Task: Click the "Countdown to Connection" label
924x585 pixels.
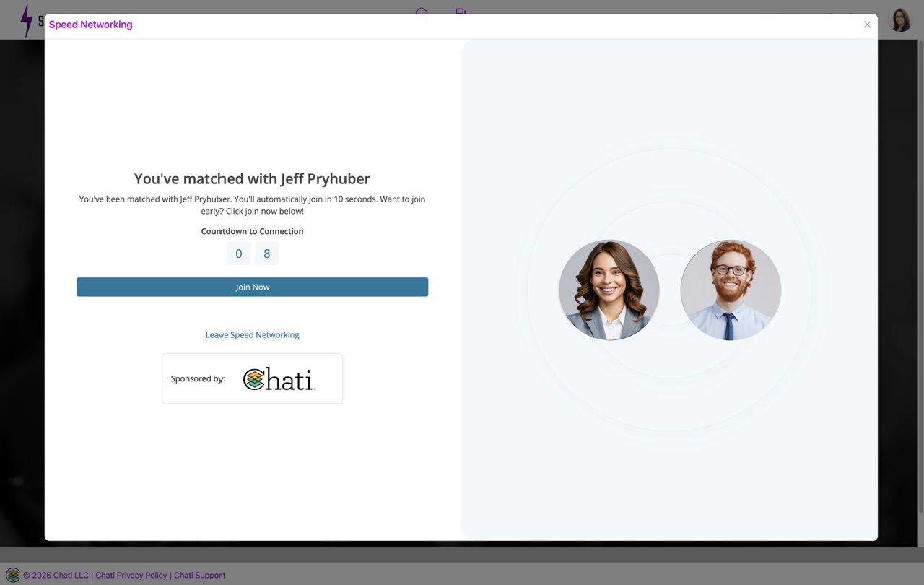Action: pyautogui.click(x=252, y=231)
